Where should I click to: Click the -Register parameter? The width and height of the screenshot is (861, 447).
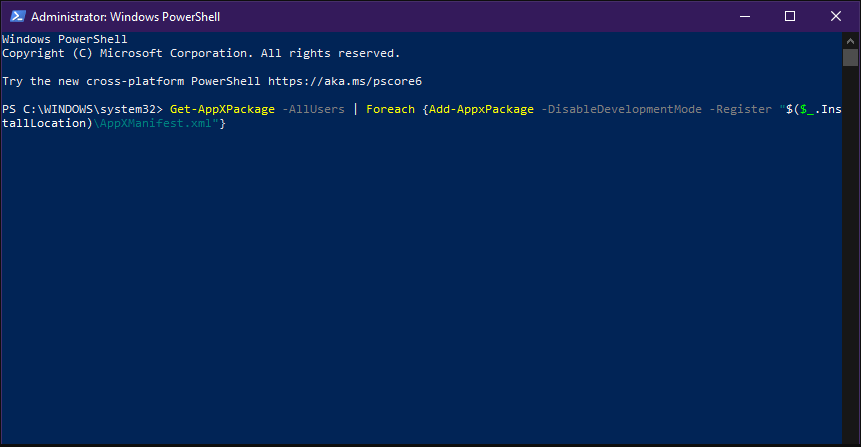tap(740, 109)
